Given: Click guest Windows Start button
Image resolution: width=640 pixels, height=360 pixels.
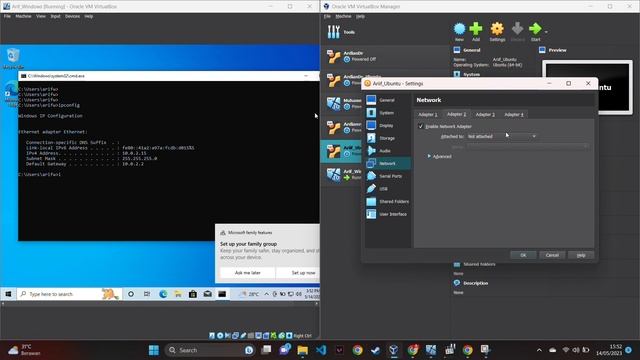Looking at the screenshot, I should pyautogui.click(x=8, y=294).
